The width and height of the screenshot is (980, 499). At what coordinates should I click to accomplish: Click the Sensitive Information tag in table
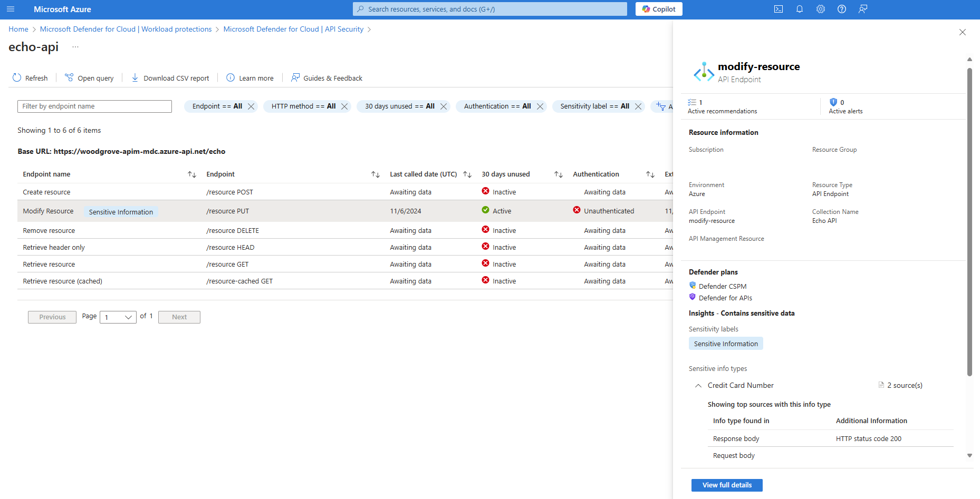(121, 212)
